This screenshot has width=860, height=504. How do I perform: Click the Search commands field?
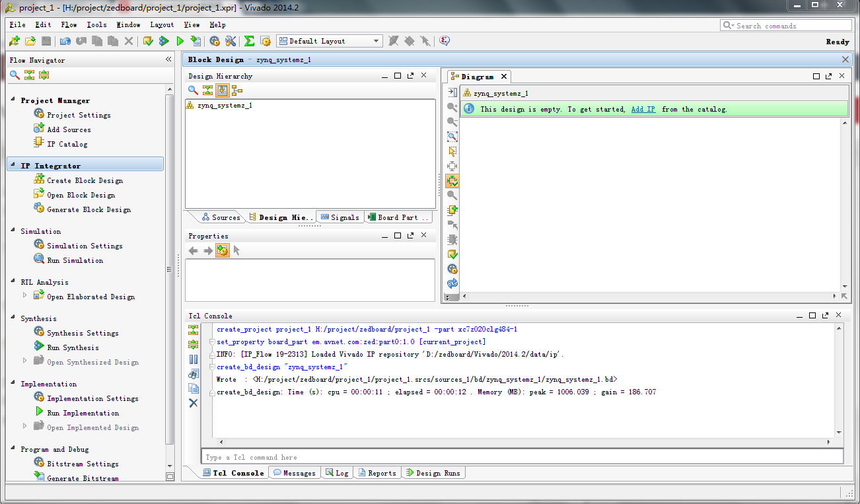click(x=786, y=25)
